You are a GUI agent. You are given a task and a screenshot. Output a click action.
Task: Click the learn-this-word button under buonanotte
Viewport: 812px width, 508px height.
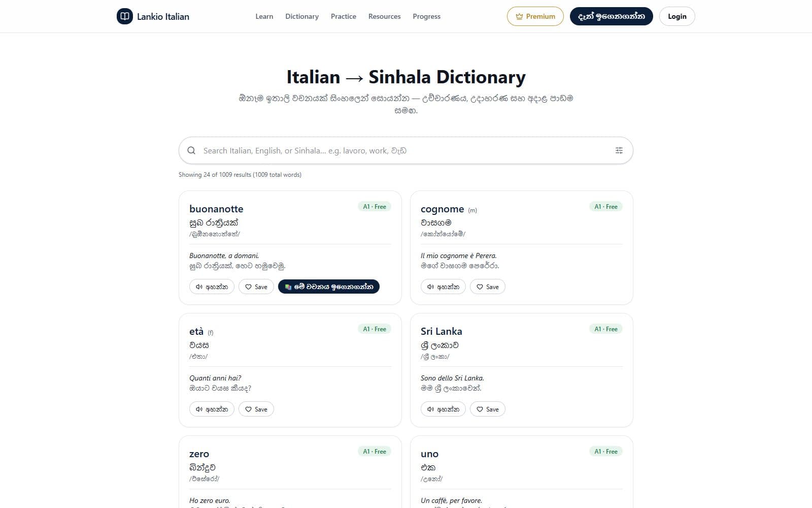pos(329,287)
